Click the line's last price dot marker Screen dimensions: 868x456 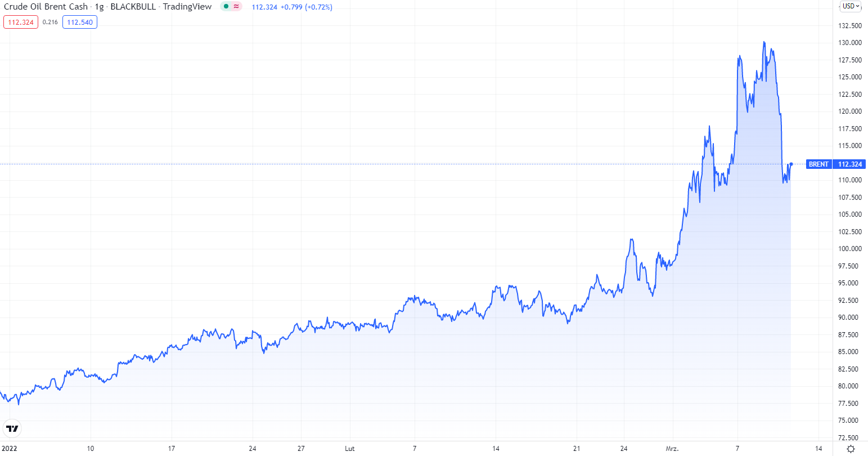791,164
